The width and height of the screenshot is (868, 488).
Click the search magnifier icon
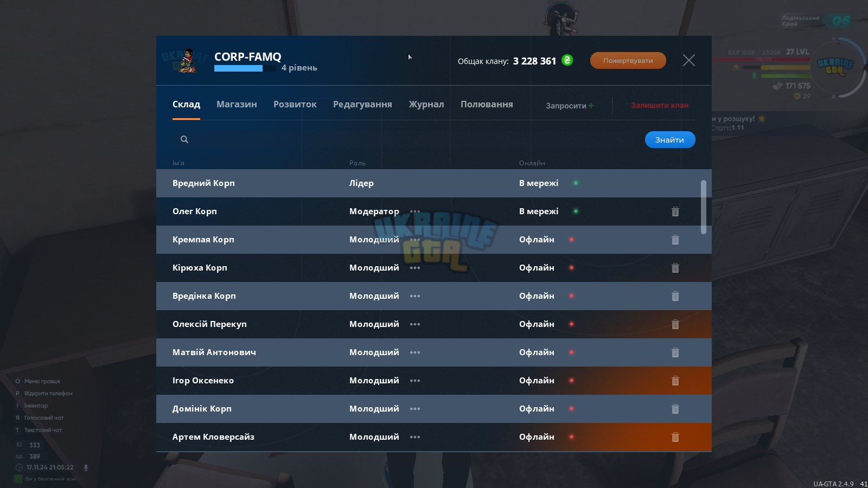click(184, 139)
